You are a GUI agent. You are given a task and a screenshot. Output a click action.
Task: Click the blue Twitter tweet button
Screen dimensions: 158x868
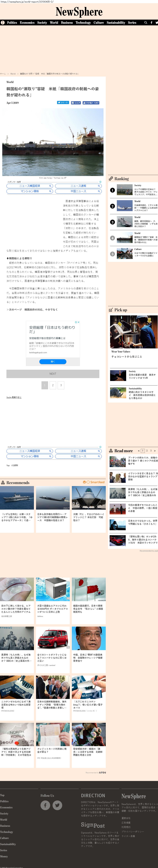[63, 102]
